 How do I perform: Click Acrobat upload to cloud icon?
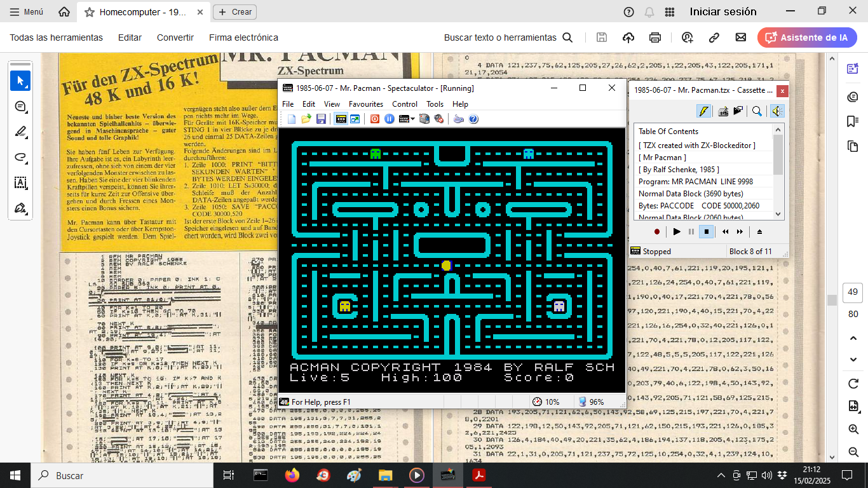628,37
